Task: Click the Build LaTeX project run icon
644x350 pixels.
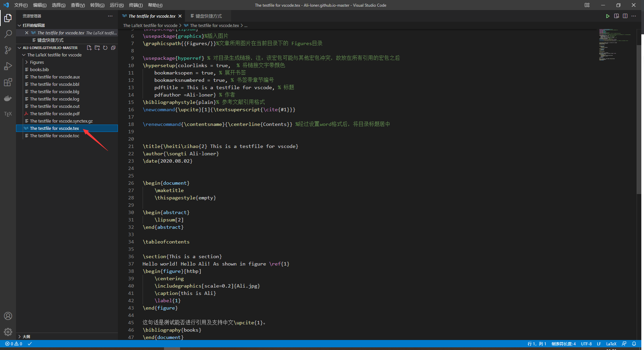Action: tap(608, 16)
